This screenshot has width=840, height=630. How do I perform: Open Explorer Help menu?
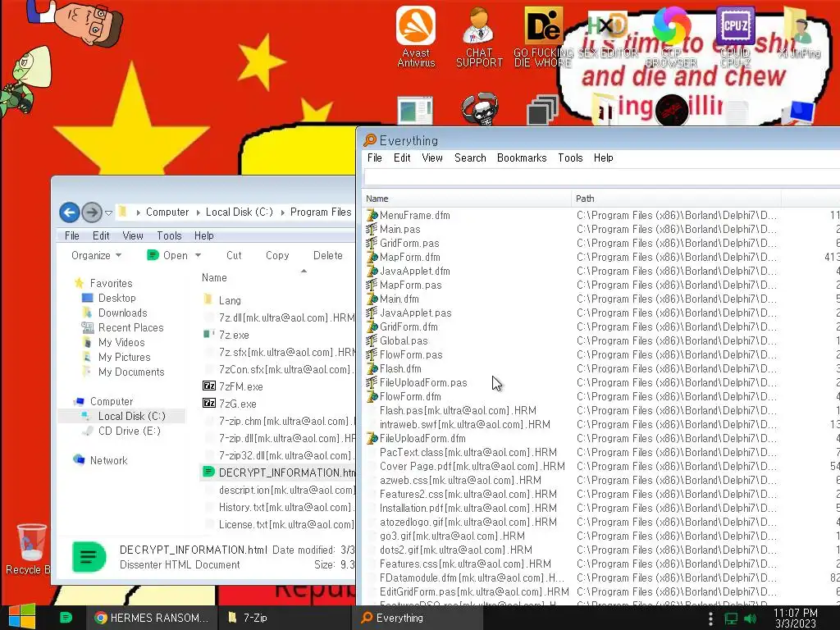[x=203, y=235]
